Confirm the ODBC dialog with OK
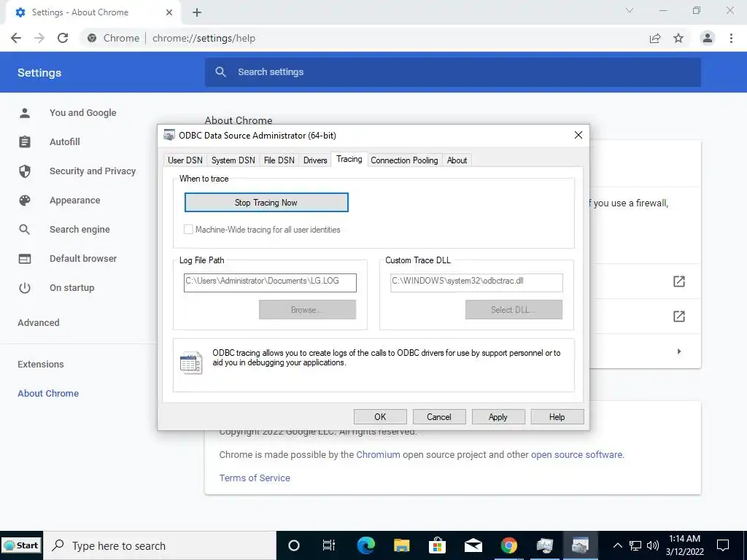This screenshot has width=747, height=560. click(380, 416)
